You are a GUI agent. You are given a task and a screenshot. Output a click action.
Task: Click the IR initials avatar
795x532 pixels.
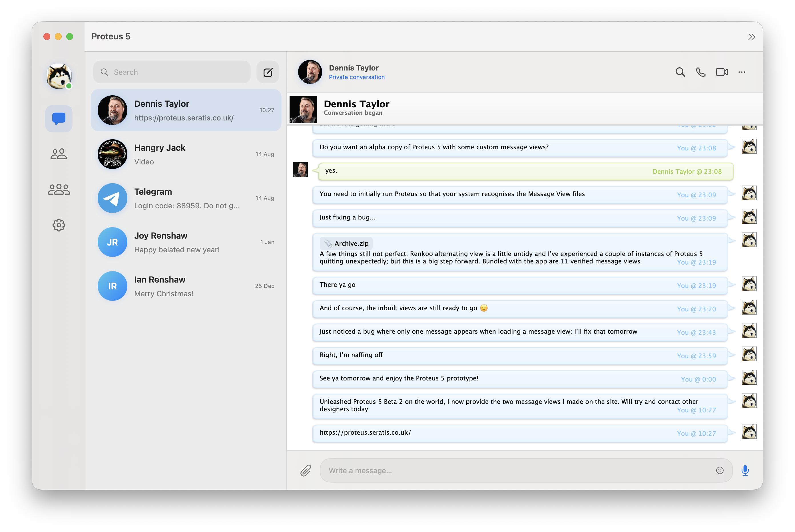coord(112,286)
